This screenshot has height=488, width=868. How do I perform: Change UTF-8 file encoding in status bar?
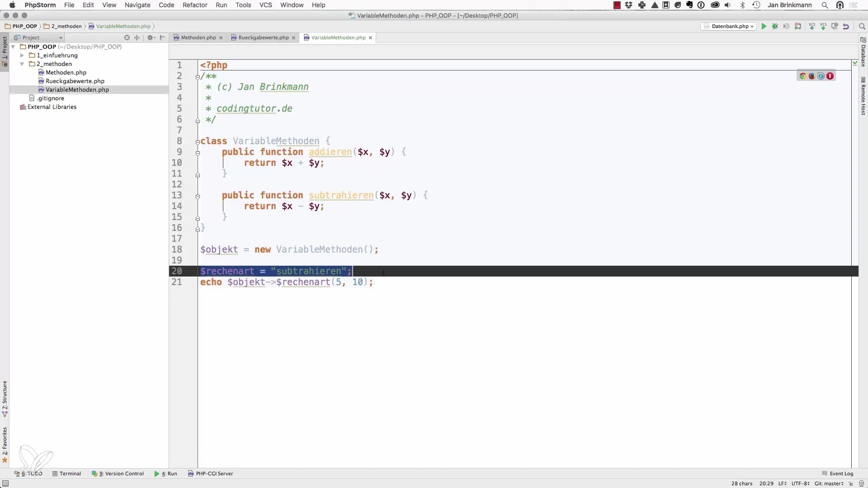point(800,483)
